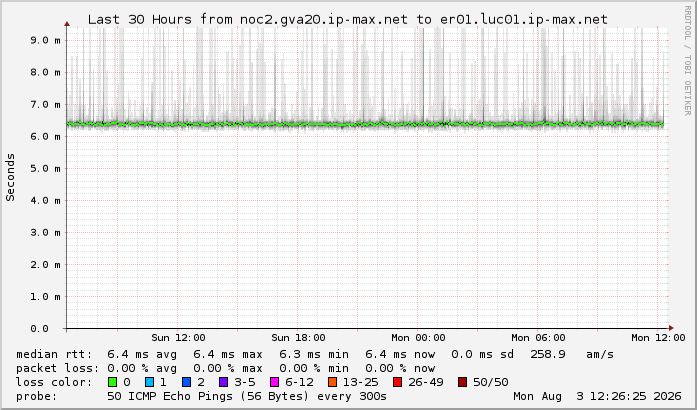Click the '9.0 m' y-axis value
Image resolution: width=697 pixels, height=410 pixels.
click(x=45, y=40)
